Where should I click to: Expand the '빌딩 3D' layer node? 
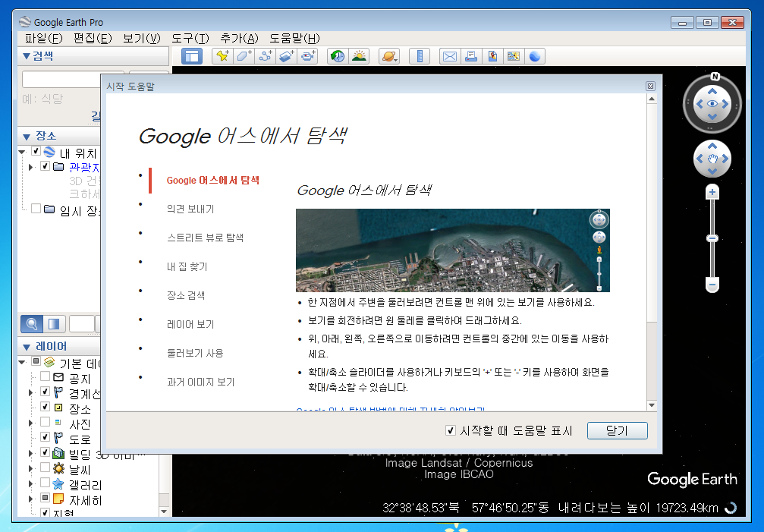coord(30,453)
